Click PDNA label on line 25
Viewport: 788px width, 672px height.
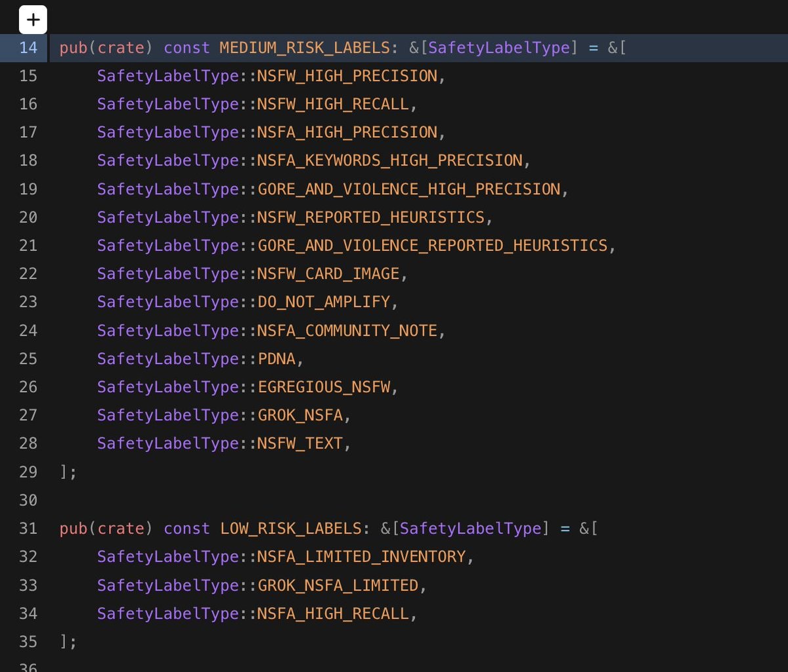tap(276, 359)
